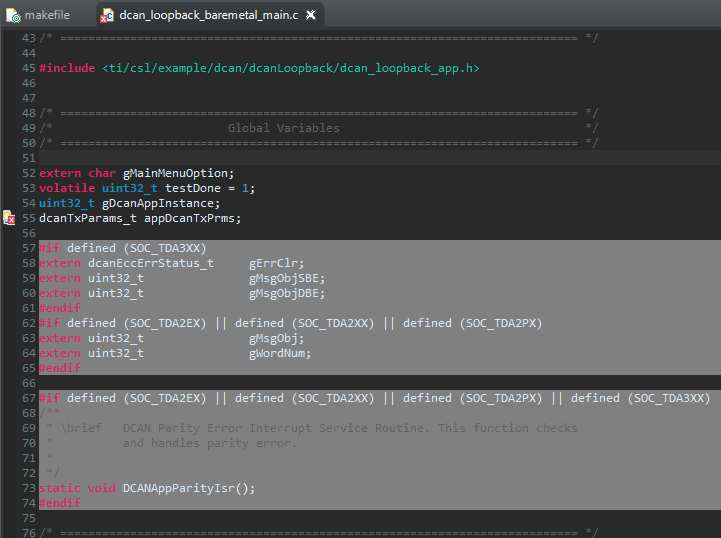Select the dcan_loopback_baremetal_main.c tab
The width and height of the screenshot is (721, 538).
(x=208, y=15)
